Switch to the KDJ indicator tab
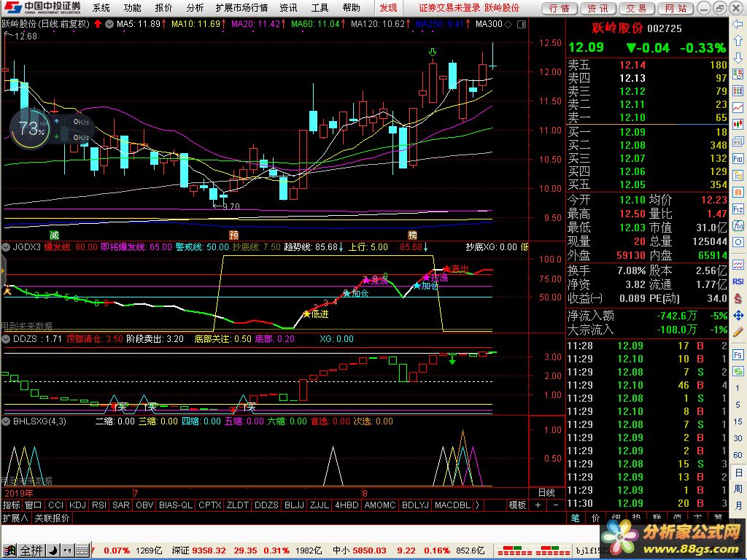 click(x=77, y=505)
